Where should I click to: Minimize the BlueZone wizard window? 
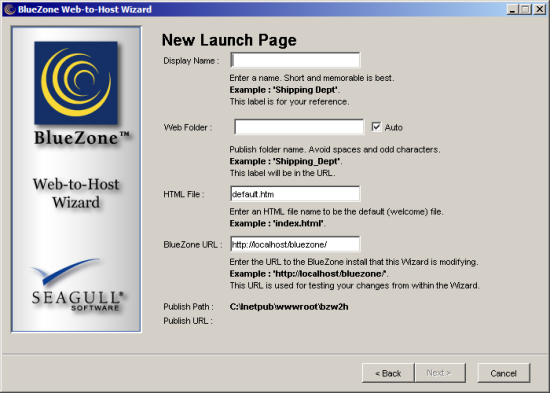pyautogui.click(x=513, y=9)
